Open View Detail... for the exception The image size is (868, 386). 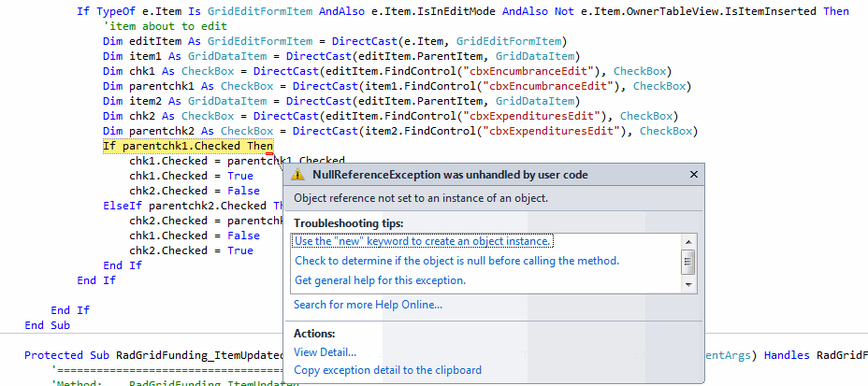coord(325,352)
